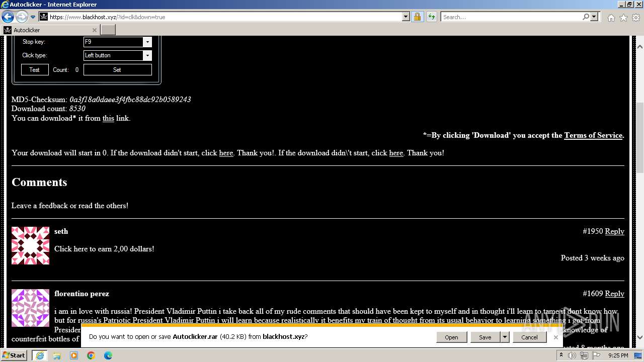Open the Tools gear icon
644x362 pixels.
point(636,18)
